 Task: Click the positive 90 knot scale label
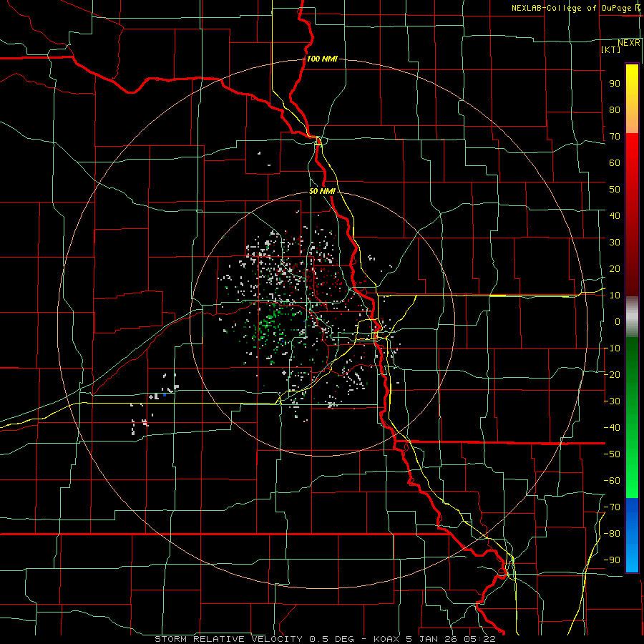pos(615,84)
